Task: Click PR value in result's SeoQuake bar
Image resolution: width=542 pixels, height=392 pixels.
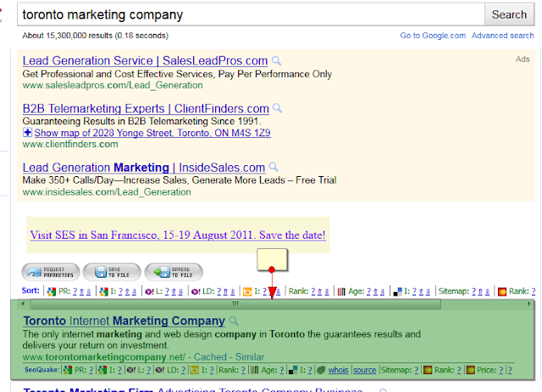Action: [x=91, y=370]
